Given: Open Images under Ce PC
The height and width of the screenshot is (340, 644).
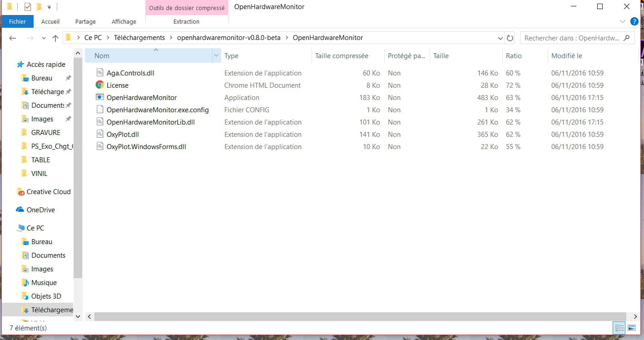Looking at the screenshot, I should click(42, 269).
